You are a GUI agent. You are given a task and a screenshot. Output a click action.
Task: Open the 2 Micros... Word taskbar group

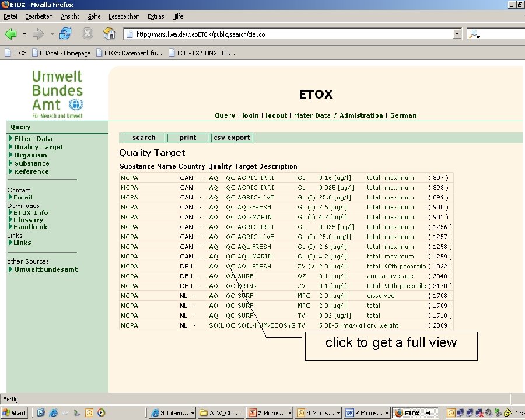pos(367,413)
